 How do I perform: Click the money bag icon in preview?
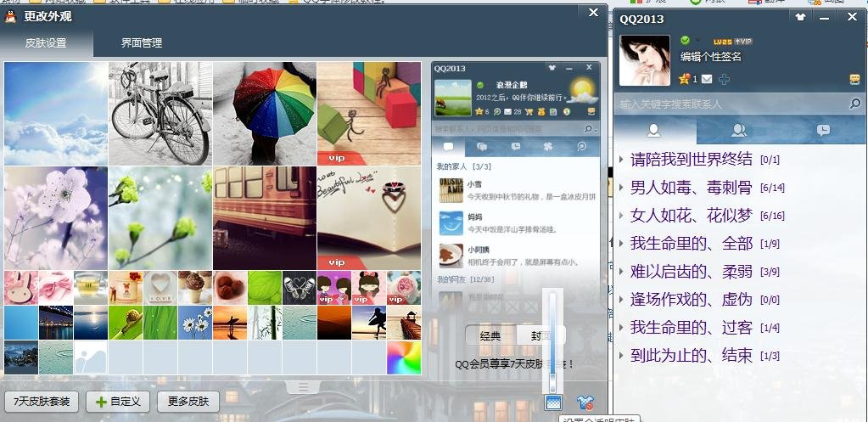[x=540, y=112]
